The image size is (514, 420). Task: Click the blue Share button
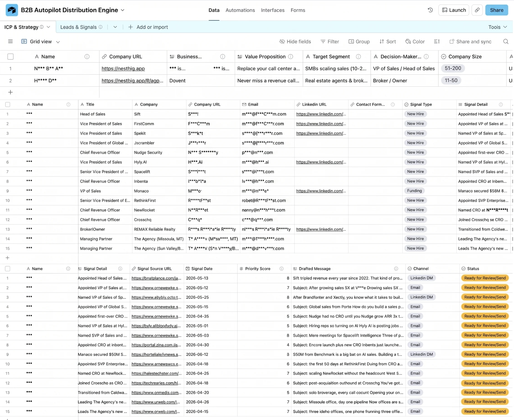(x=496, y=10)
